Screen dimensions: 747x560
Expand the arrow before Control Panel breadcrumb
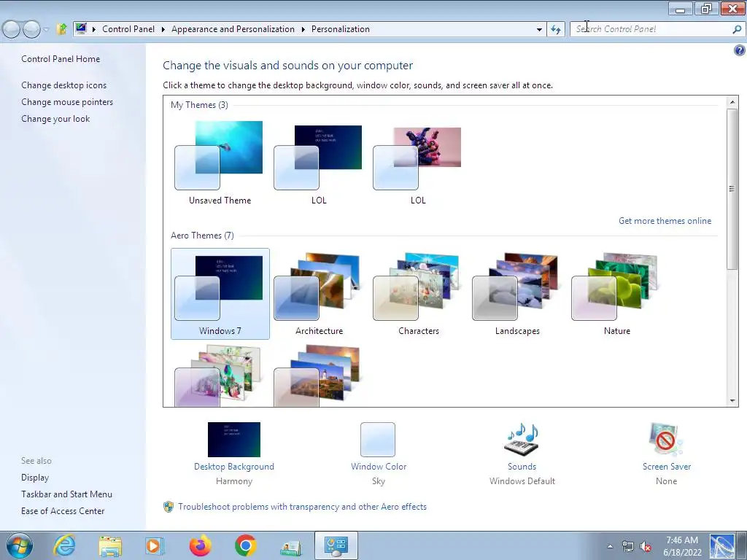coord(94,29)
